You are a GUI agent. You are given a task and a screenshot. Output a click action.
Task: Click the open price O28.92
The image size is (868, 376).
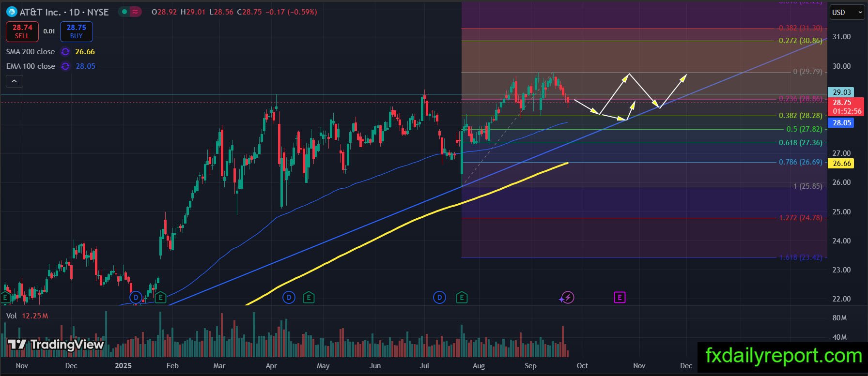click(x=164, y=12)
